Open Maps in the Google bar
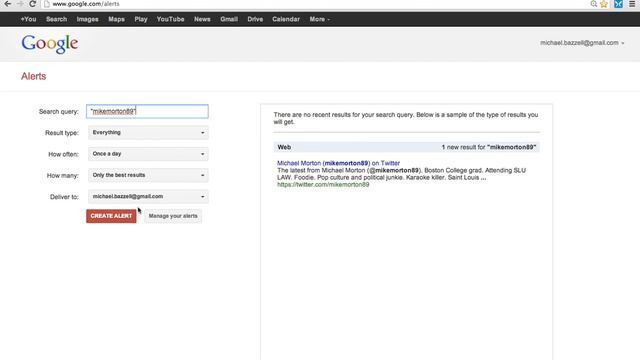The height and width of the screenshot is (360, 640). (x=116, y=19)
